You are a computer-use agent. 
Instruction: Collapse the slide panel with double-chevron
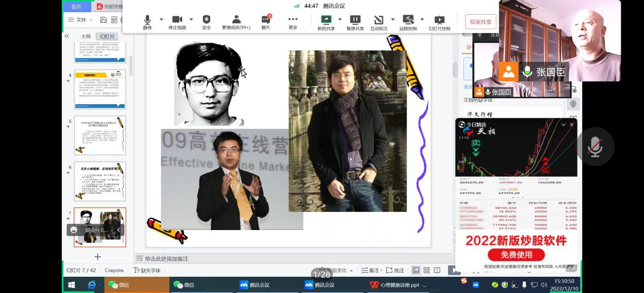click(66, 36)
